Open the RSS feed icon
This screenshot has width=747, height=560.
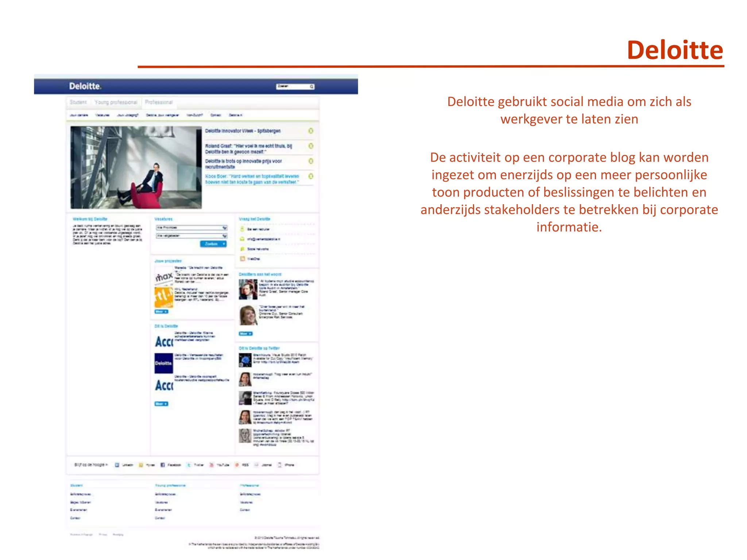tap(237, 465)
